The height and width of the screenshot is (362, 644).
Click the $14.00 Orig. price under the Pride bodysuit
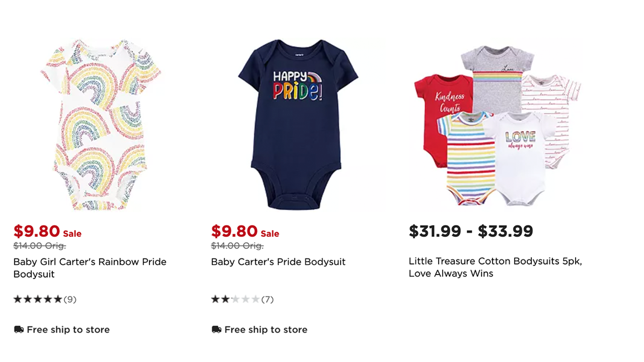(237, 246)
